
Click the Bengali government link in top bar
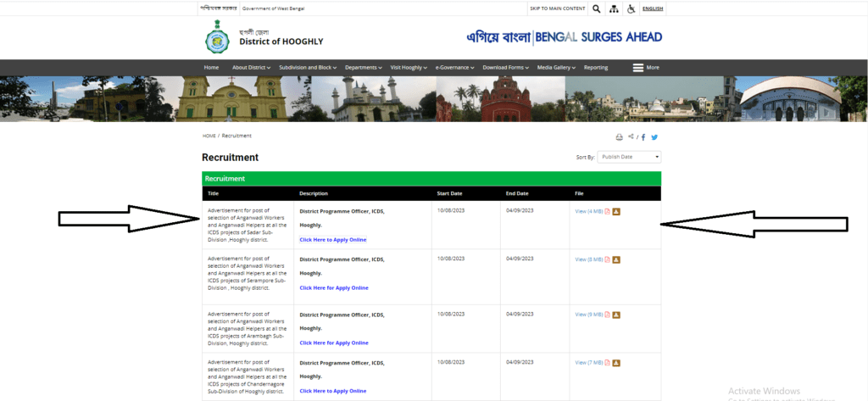219,8
